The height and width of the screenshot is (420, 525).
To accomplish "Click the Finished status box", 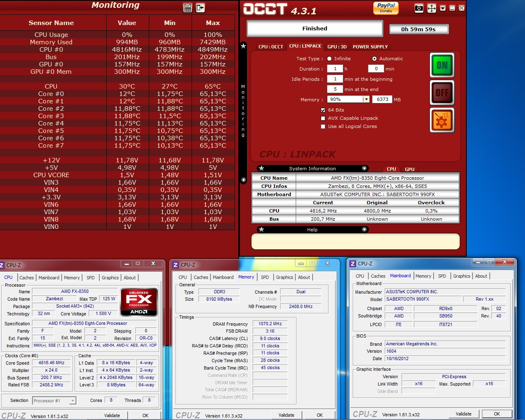I will coord(315,28).
